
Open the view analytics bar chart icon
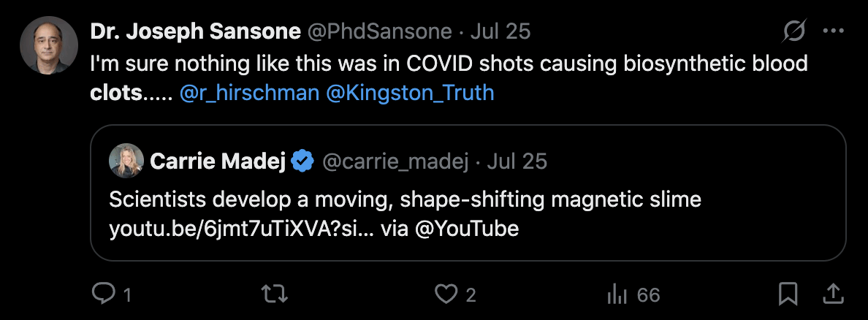pyautogui.click(x=618, y=294)
